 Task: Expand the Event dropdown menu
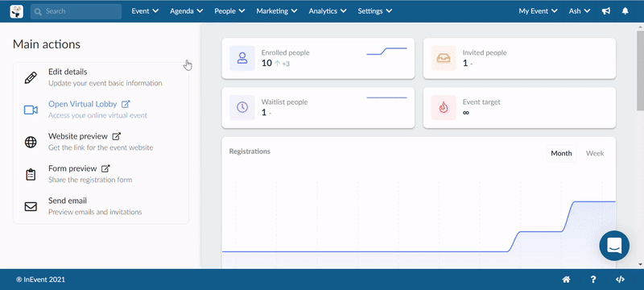tap(145, 11)
